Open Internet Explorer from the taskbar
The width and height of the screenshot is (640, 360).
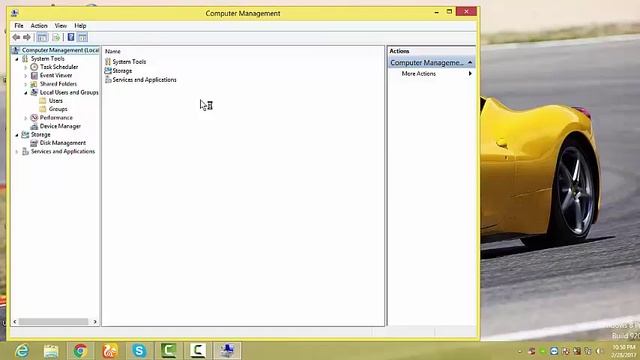pyautogui.click(x=22, y=351)
